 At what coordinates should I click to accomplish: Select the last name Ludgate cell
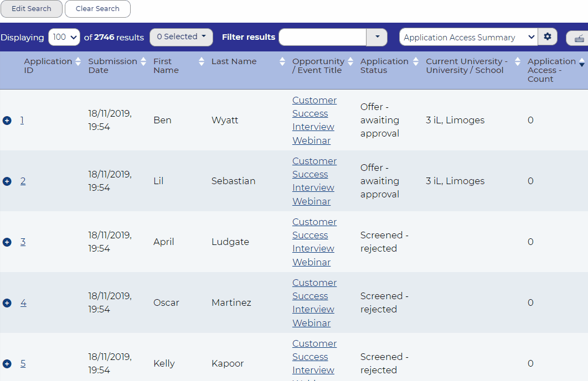click(x=230, y=242)
